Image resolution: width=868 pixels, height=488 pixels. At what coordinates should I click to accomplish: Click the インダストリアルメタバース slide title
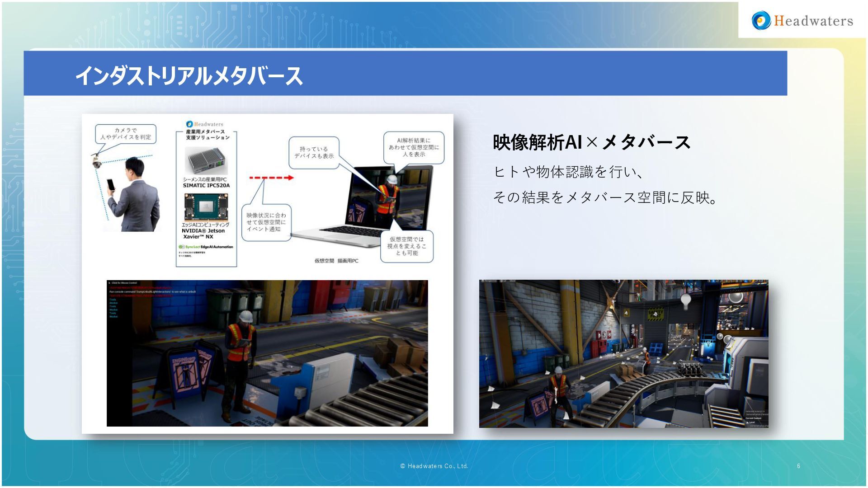pos(189,75)
